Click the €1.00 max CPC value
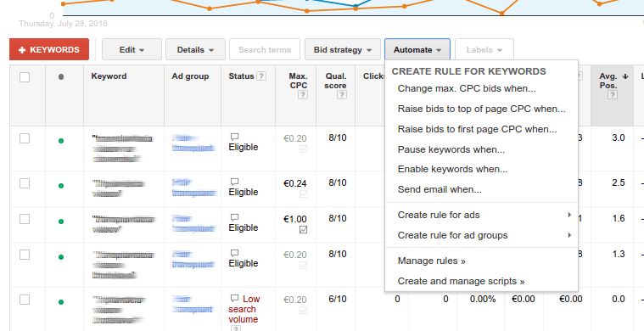This screenshot has width=644, height=331. [x=295, y=219]
